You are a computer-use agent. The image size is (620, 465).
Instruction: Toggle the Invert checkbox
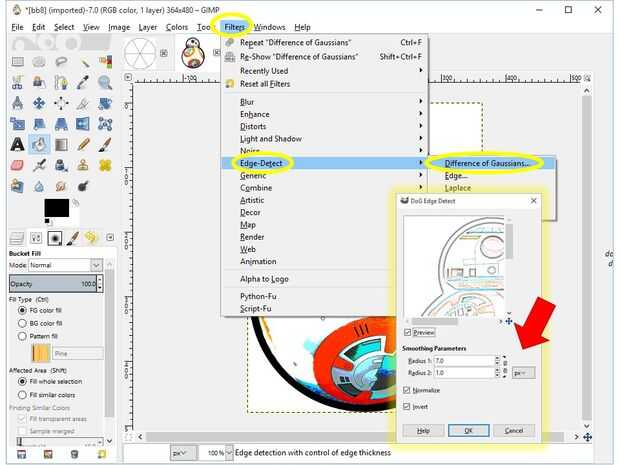[x=406, y=406]
